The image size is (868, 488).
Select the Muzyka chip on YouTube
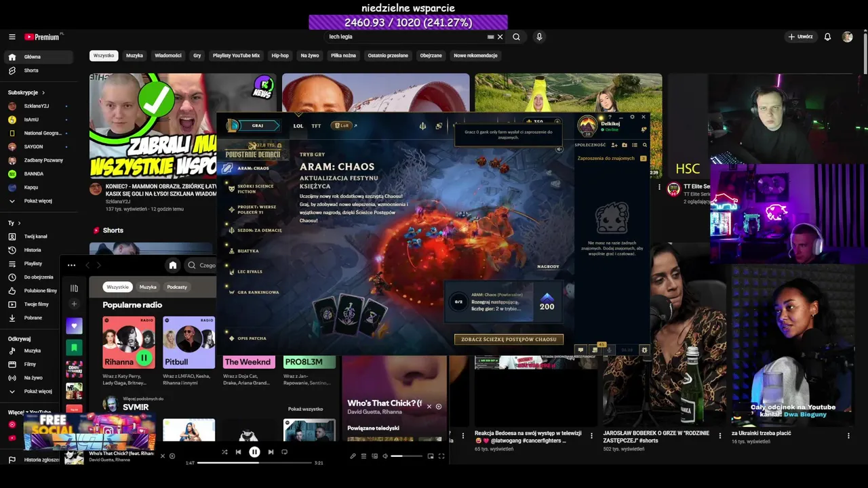pos(134,56)
